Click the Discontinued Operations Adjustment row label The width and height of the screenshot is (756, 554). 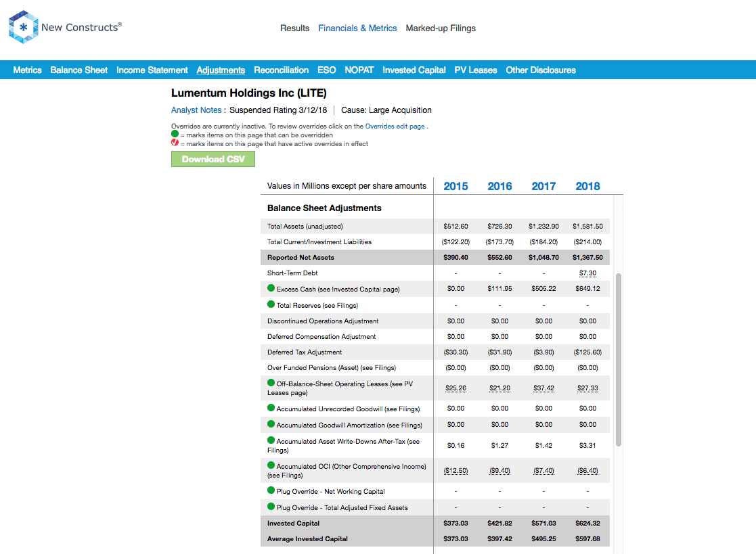coord(323,321)
